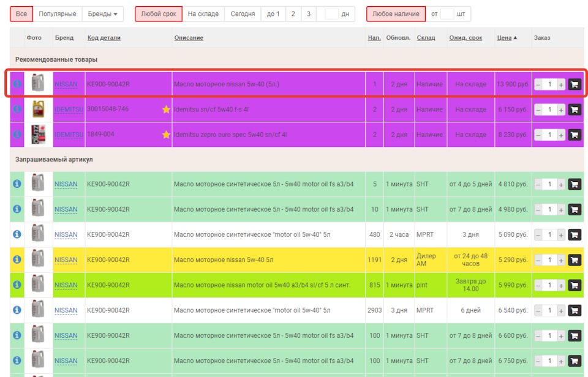The width and height of the screenshot is (588, 377).
Task: Click the star next to code 30015048-746
Action: coord(166,110)
